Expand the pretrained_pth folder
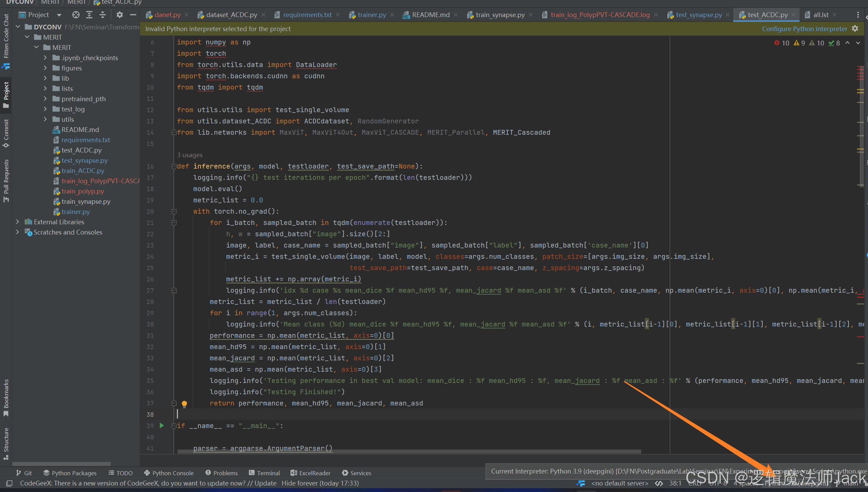 [45, 99]
